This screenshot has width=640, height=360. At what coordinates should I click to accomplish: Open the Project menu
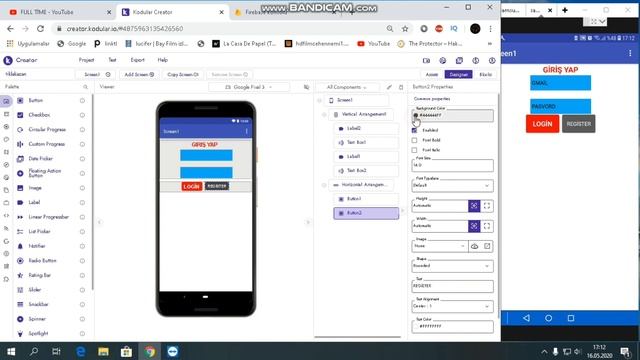coord(86,60)
